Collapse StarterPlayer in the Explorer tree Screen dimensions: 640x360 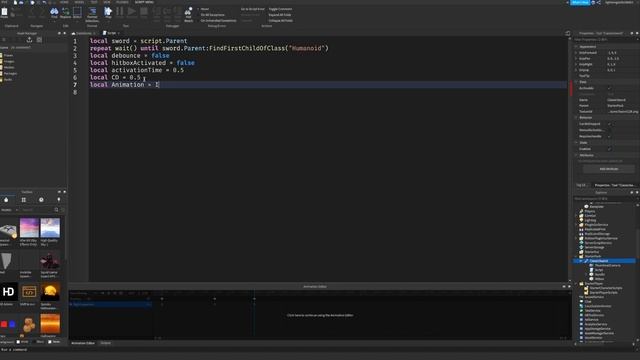[576, 283]
